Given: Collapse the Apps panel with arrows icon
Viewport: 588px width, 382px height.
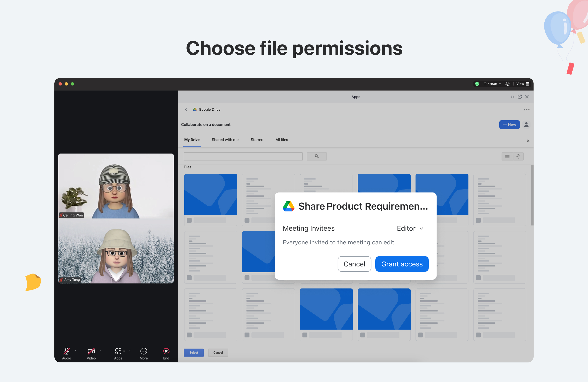Looking at the screenshot, I should [x=512, y=97].
